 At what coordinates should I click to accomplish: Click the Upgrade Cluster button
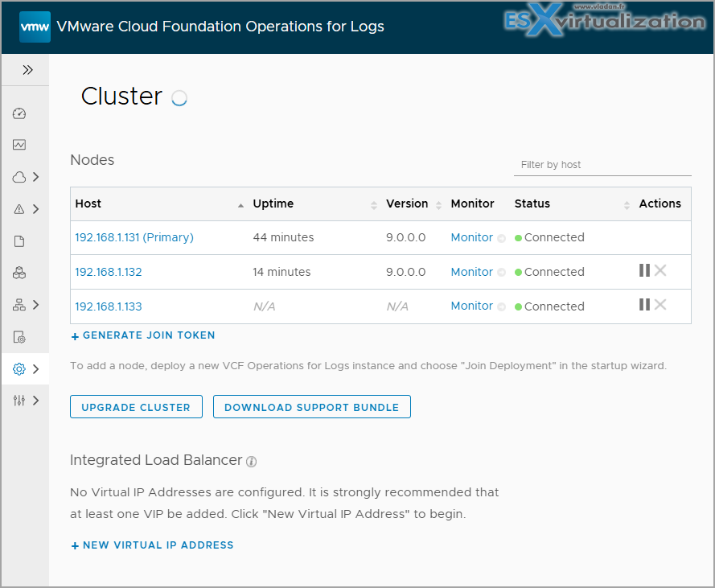[x=136, y=407]
